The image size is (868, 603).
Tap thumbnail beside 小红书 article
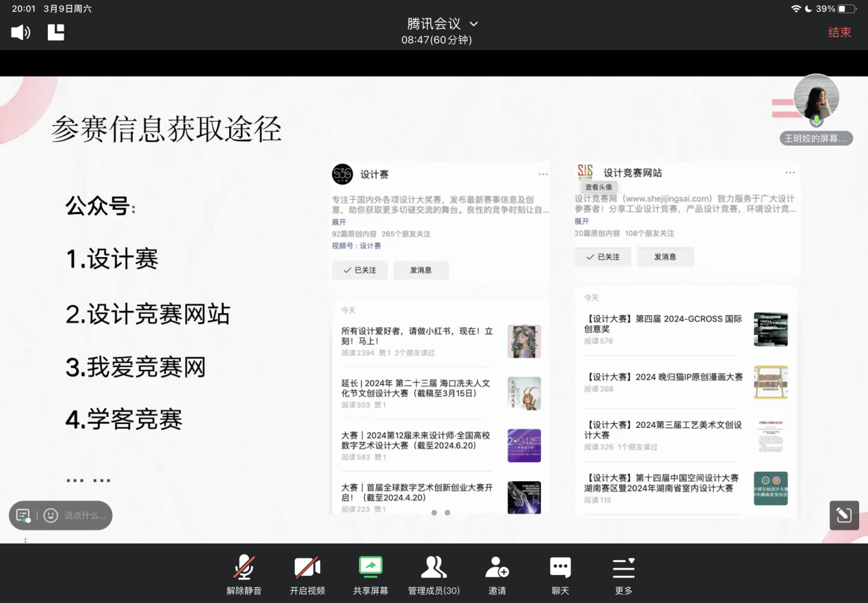[524, 341]
